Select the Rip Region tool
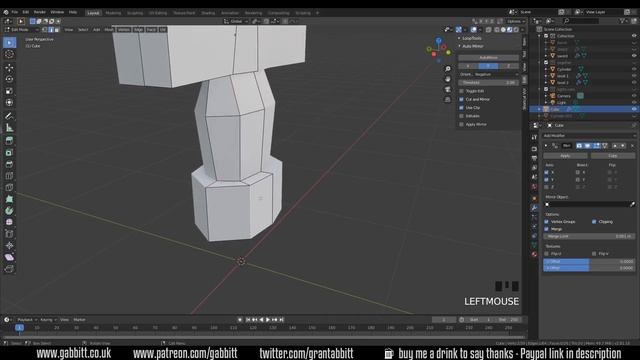The image size is (640, 360). [x=9, y=269]
